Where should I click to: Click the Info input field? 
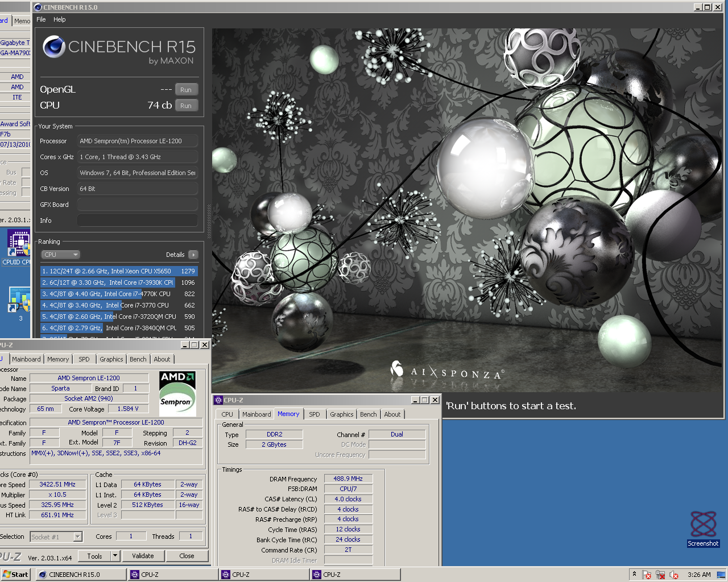click(138, 221)
